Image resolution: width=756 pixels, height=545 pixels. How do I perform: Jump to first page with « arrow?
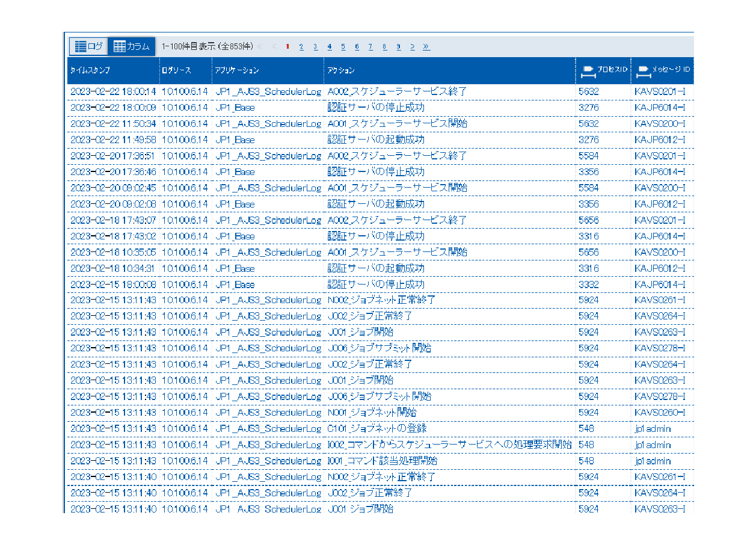coord(260,47)
